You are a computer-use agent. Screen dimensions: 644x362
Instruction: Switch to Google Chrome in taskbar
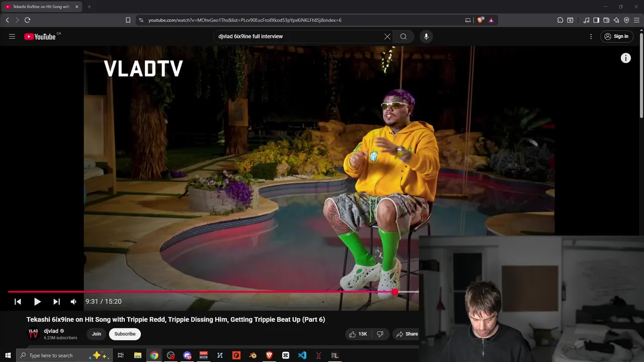pyautogui.click(x=154, y=355)
